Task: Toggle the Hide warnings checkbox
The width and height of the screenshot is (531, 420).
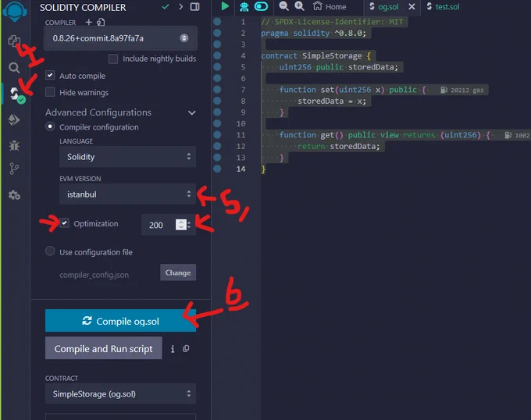Action: [x=50, y=91]
